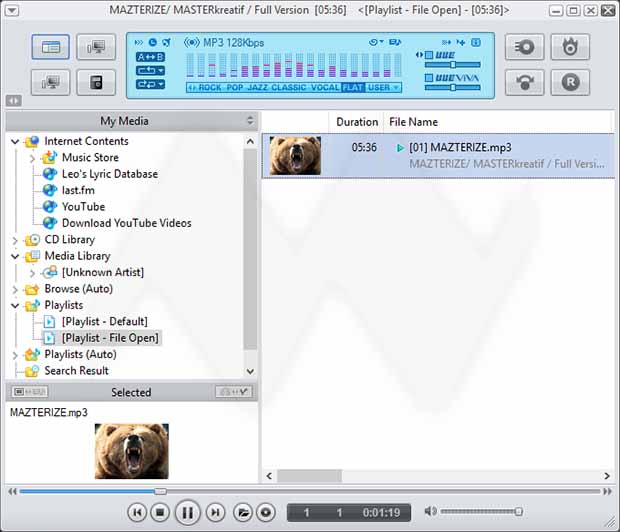Click monitor icon button beside media center button
This screenshot has height=532, width=620.
pos(96,47)
